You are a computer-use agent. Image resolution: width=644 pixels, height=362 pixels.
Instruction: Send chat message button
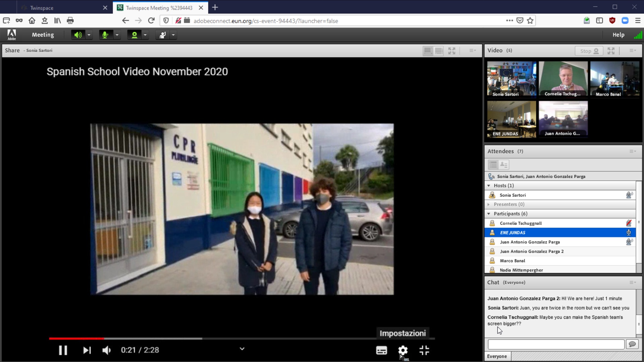(x=632, y=344)
